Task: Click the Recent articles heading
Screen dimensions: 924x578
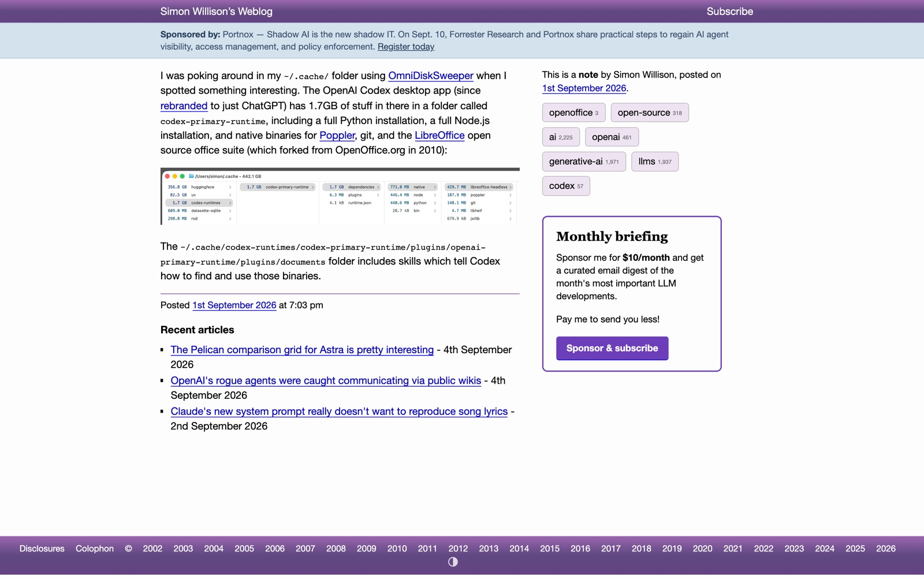Action: pos(198,330)
